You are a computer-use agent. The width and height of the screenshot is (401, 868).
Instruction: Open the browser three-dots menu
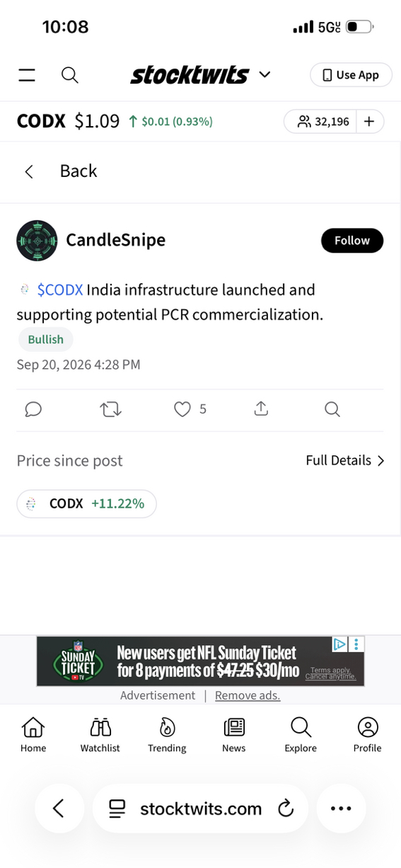click(341, 809)
